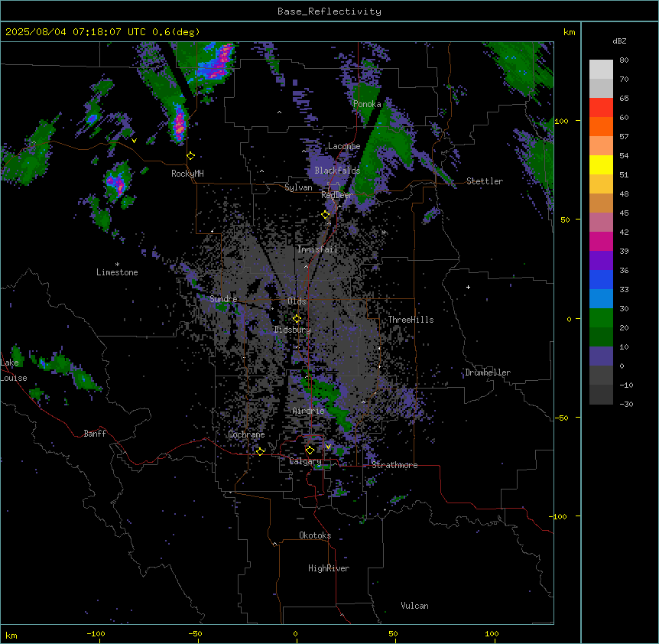Click the RedDeer city label
Viewport: 659px width, 644px height.
click(336, 195)
